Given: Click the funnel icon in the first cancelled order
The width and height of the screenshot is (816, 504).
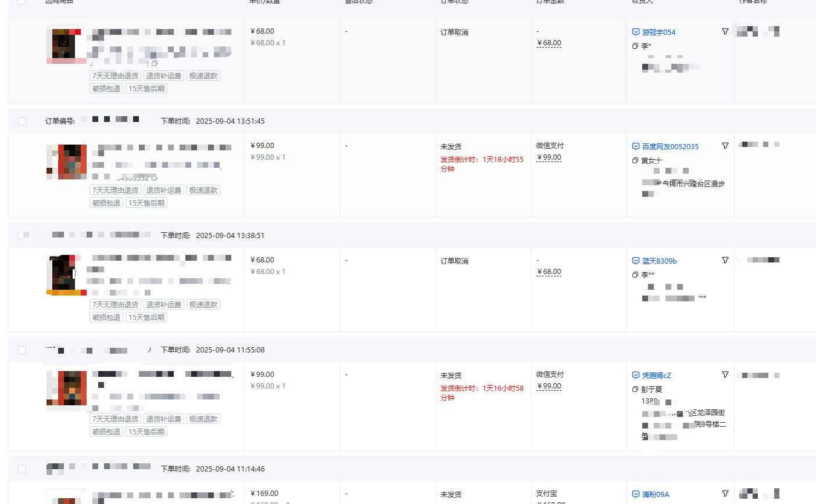Looking at the screenshot, I should [725, 31].
